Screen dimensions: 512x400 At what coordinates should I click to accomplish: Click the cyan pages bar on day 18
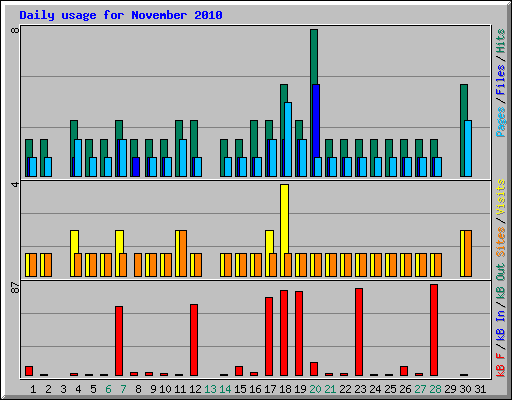tap(288, 139)
